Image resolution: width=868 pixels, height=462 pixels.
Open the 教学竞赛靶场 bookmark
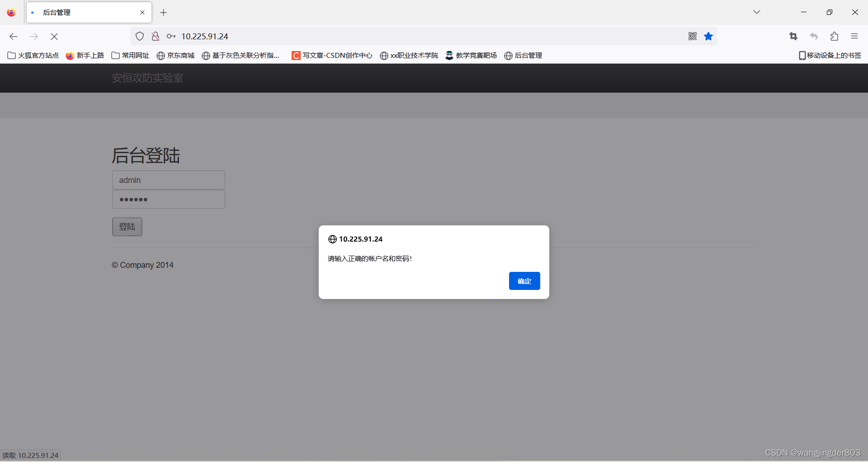(471, 56)
